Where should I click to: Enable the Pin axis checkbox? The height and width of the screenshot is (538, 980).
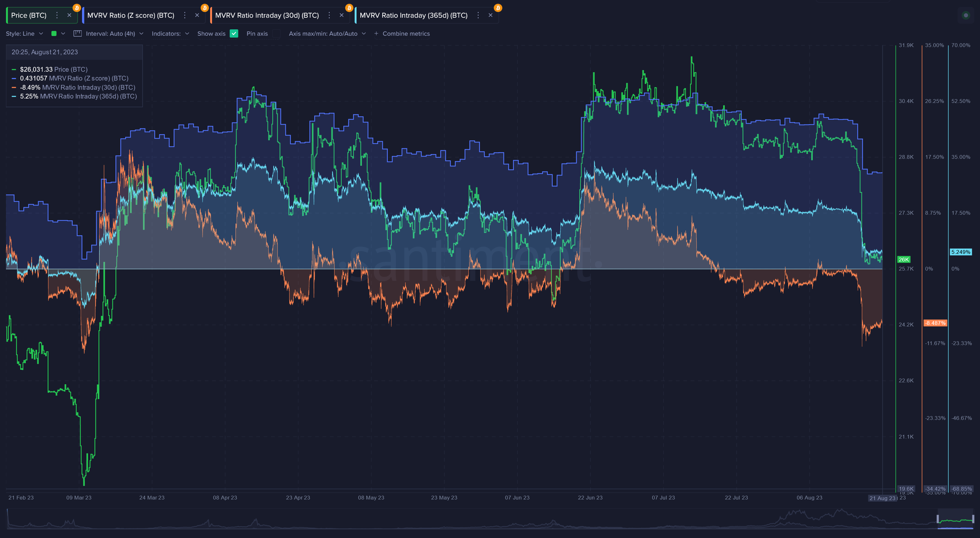[277, 33]
